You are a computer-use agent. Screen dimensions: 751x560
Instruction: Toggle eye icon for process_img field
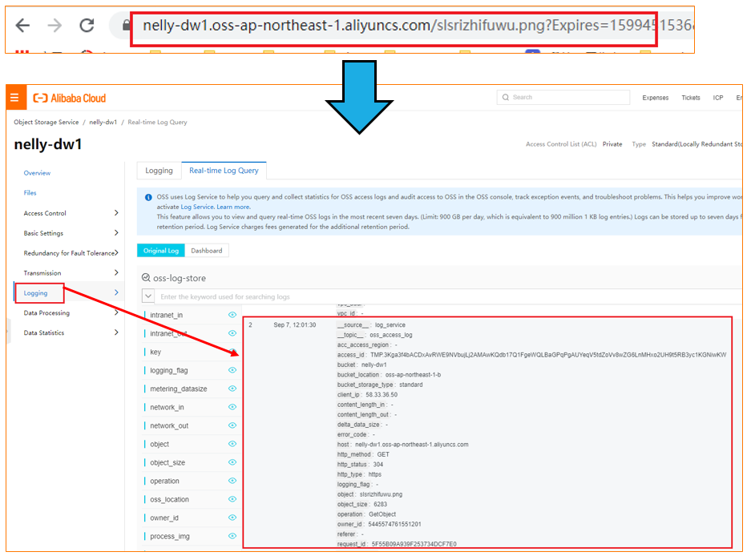[x=232, y=536]
